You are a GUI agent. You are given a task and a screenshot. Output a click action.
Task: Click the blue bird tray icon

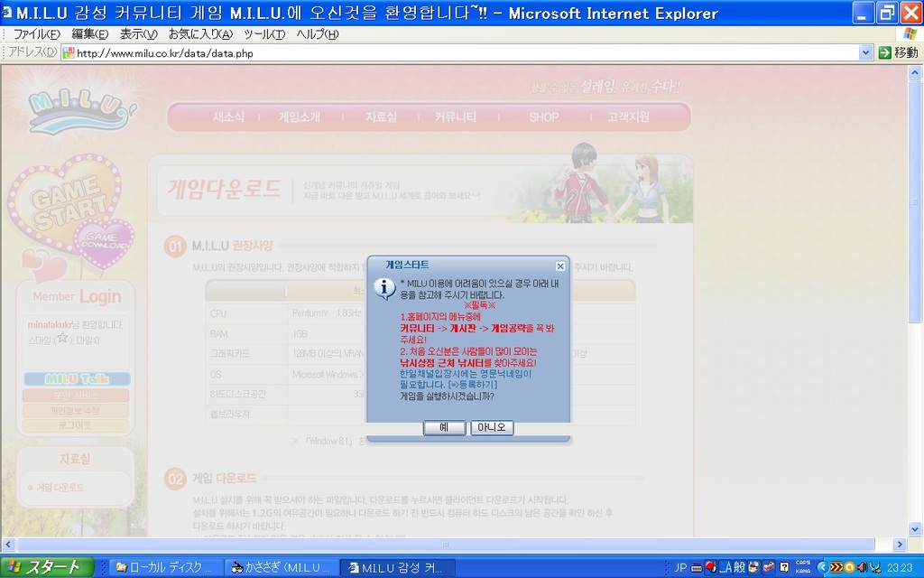point(875,567)
